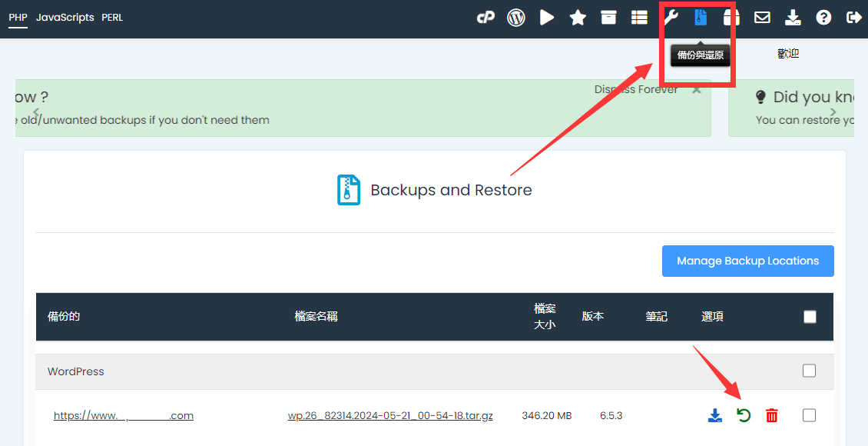
Task: Click the Backups and Restore icon in toolbar
Action: [x=701, y=17]
